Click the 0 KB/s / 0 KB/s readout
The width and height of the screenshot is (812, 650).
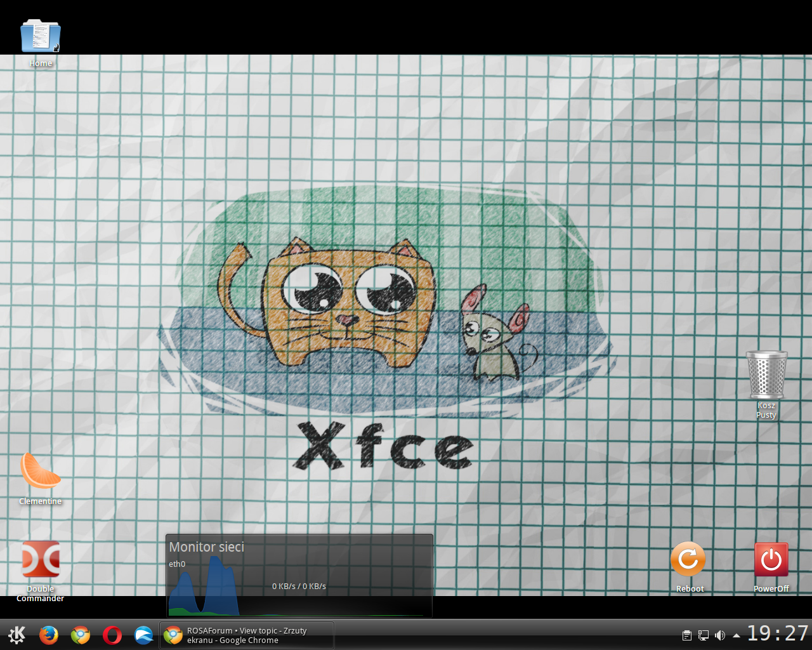[x=299, y=586]
